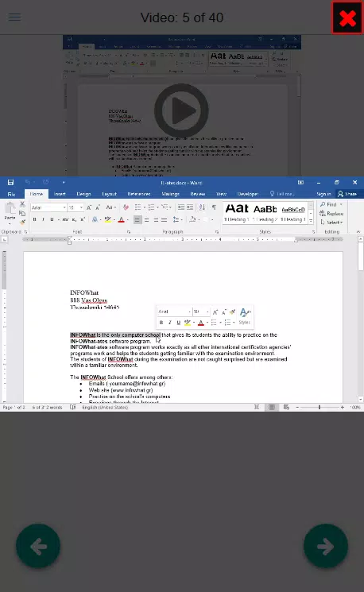
Task: Click the Styles button in mini toolbar
Action: click(x=244, y=316)
